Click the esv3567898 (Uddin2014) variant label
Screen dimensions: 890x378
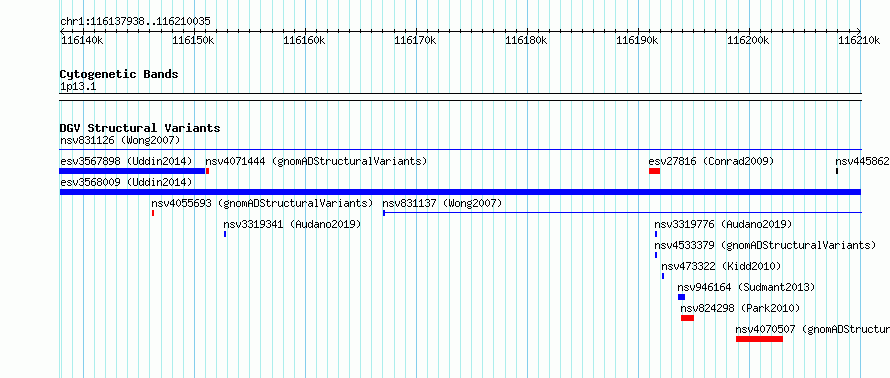126,161
